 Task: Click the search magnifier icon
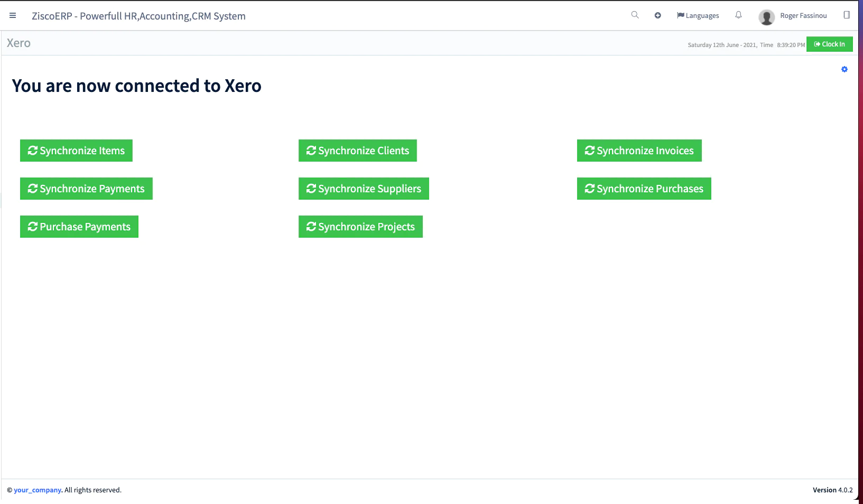pos(635,15)
